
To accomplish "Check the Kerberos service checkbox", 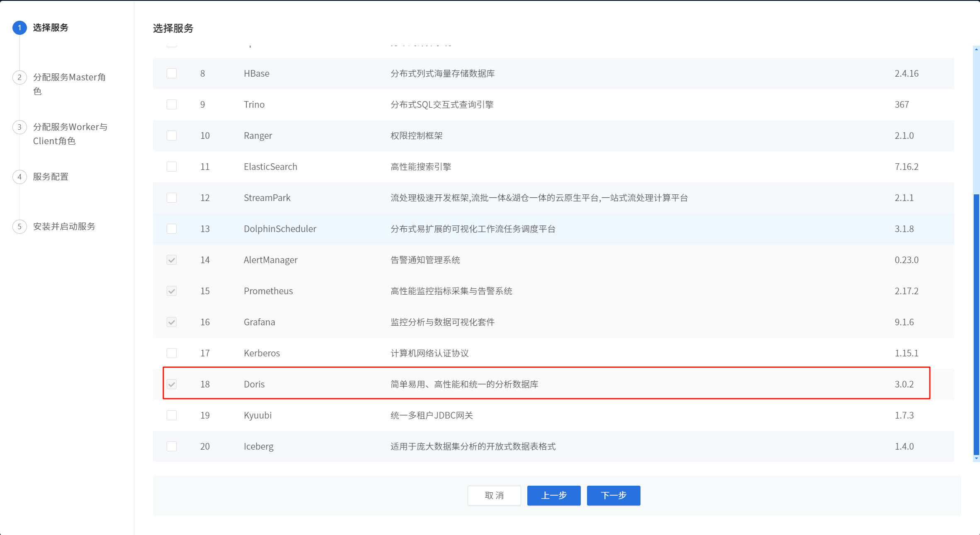I will [x=172, y=353].
